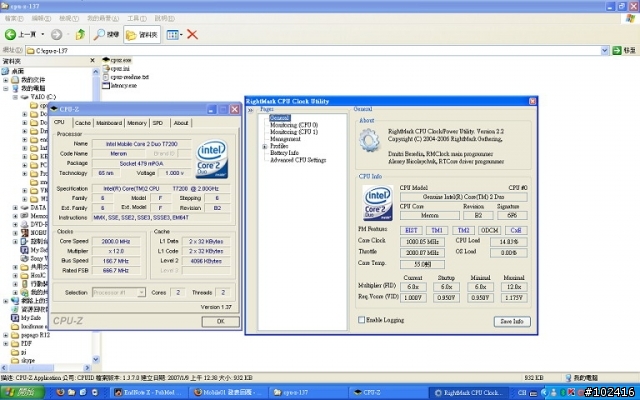Enable Logging checkbox in RightMark
This screenshot has height=400, width=640.
[x=362, y=320]
